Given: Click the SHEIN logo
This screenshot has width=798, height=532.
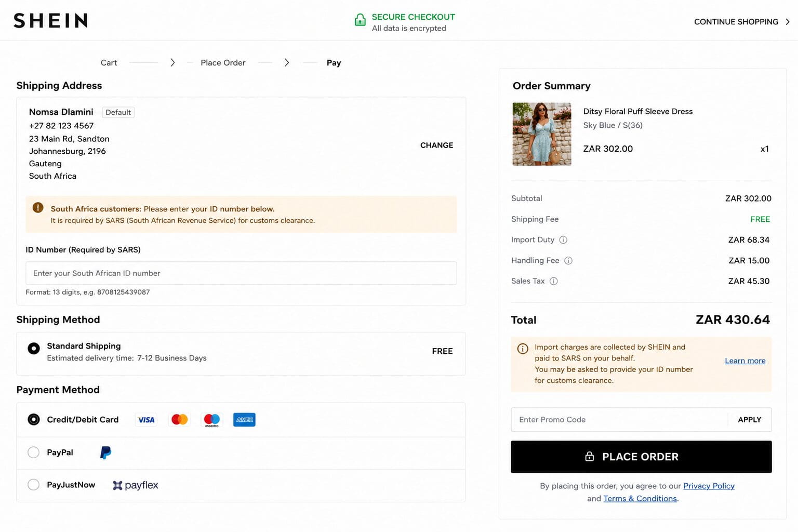Looking at the screenshot, I should click(50, 21).
